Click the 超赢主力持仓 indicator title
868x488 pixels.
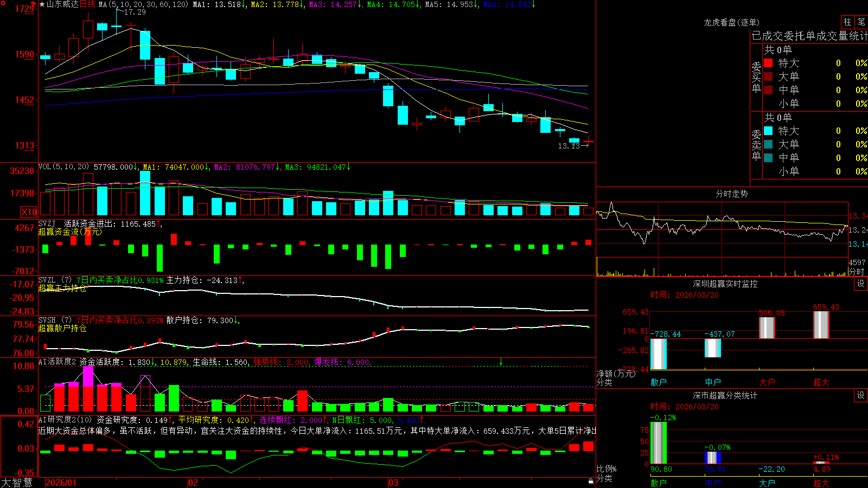62,288
